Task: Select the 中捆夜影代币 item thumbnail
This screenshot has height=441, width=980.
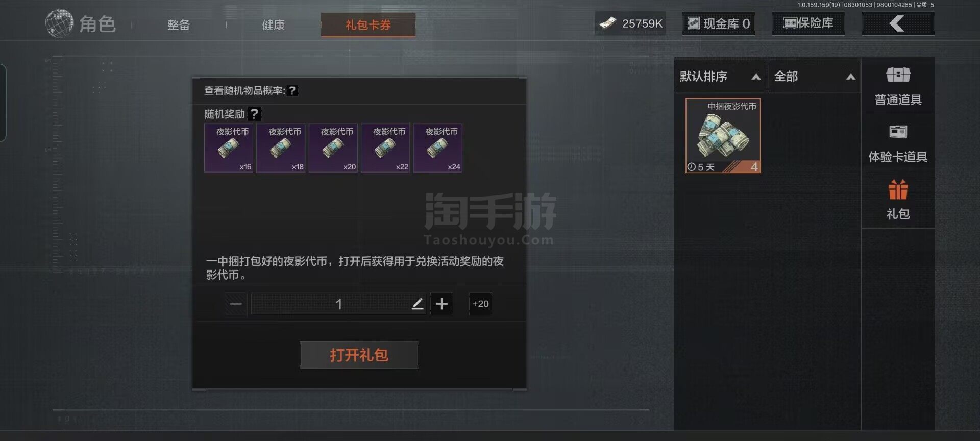Action: (x=723, y=135)
